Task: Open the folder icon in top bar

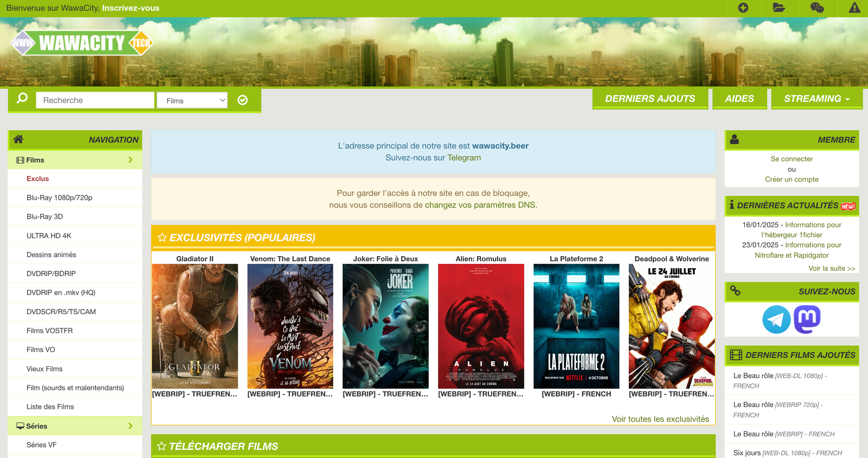Action: (x=778, y=8)
